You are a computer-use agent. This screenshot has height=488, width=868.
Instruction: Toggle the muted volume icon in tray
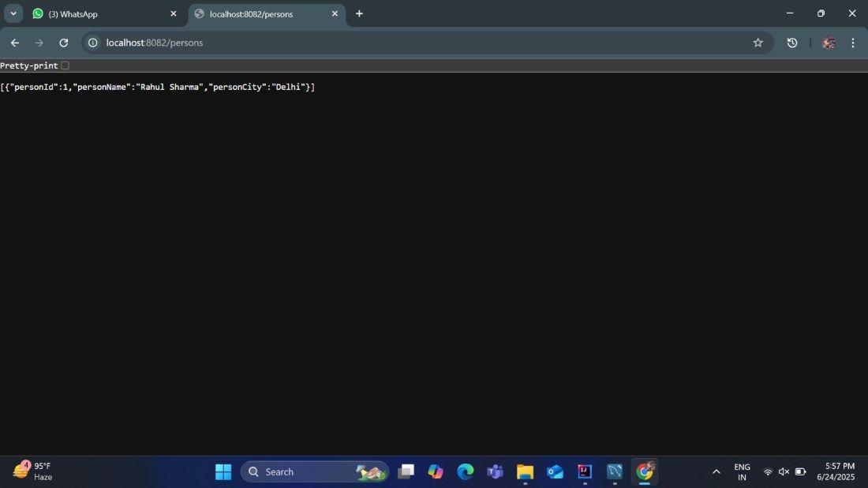[784, 471]
